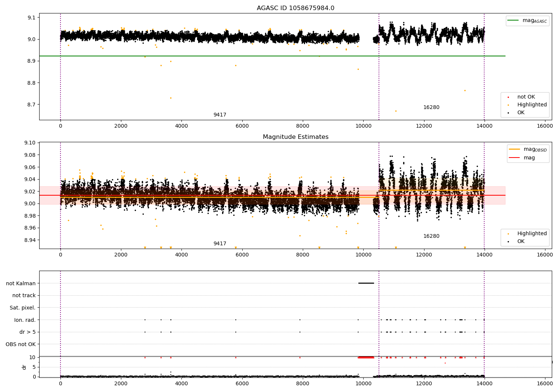
Task: Click the "Ion. rad." row label
Action: (25, 320)
